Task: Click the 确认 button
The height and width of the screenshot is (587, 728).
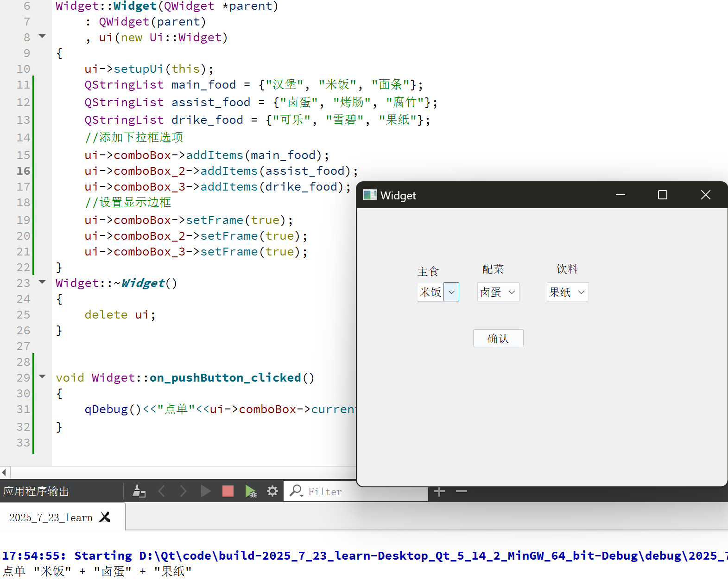Action: click(498, 338)
